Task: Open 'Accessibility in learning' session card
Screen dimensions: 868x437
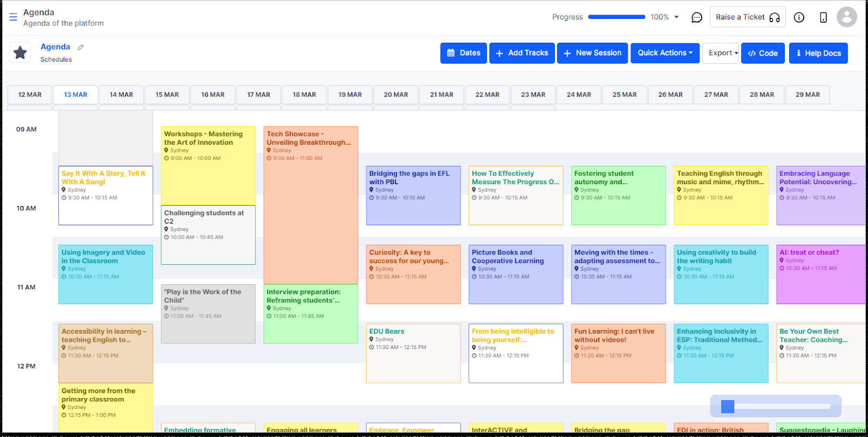Action: pyautogui.click(x=106, y=353)
